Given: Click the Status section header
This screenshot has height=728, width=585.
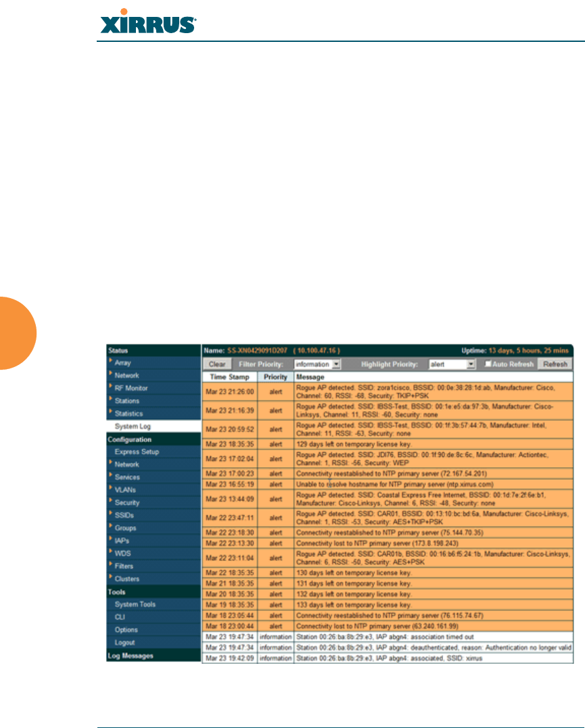Looking at the screenshot, I should [x=154, y=351].
